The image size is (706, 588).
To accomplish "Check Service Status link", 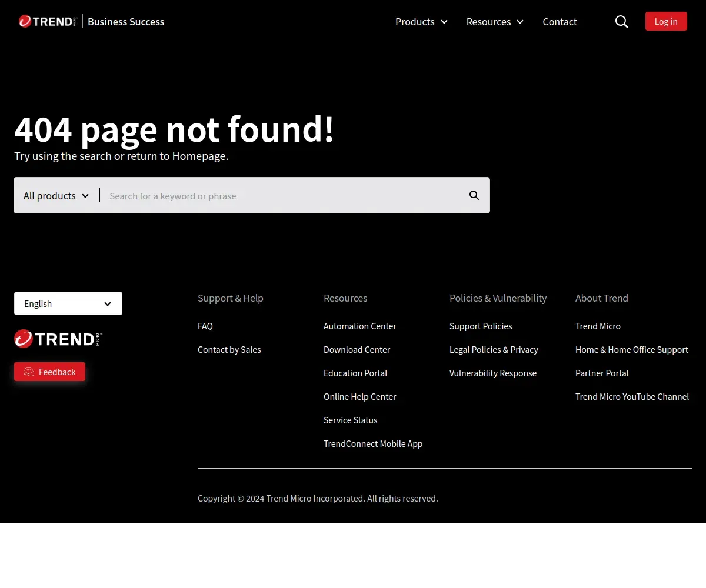I will [x=351, y=420].
